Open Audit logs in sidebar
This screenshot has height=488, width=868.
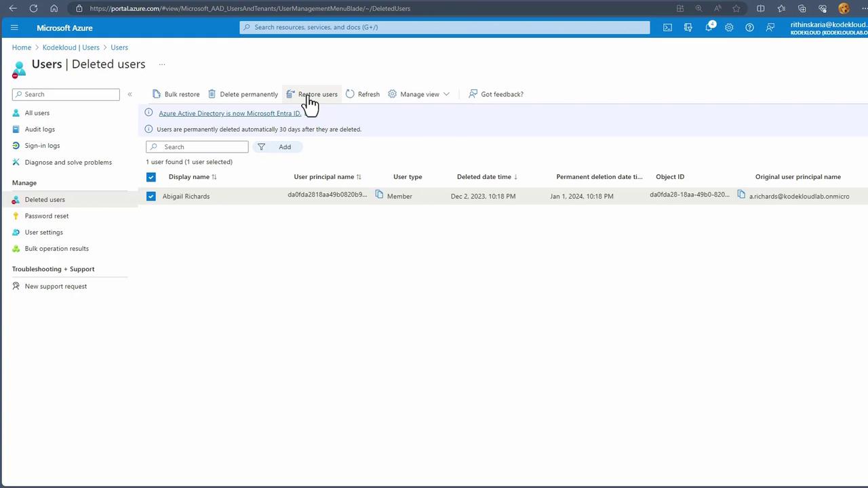(40, 129)
